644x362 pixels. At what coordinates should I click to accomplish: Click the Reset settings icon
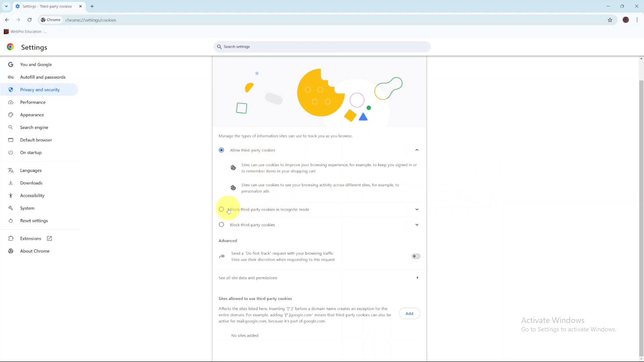click(11, 221)
